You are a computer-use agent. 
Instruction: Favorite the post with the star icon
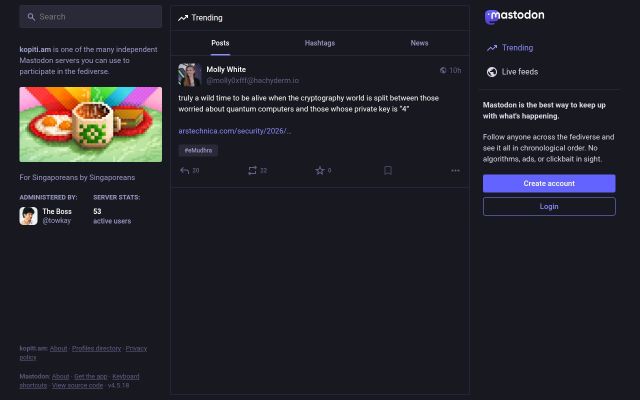coord(320,171)
